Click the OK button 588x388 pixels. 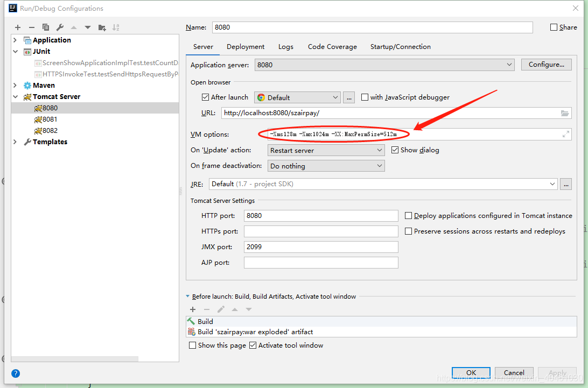point(471,372)
